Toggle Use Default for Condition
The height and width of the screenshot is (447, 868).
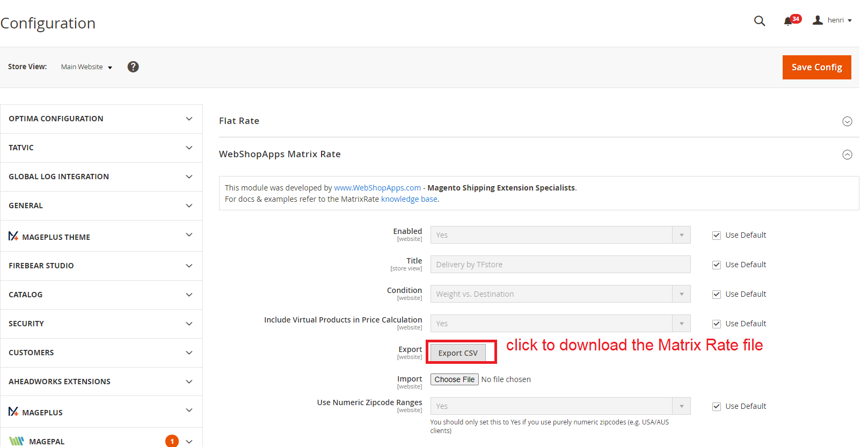(x=716, y=294)
